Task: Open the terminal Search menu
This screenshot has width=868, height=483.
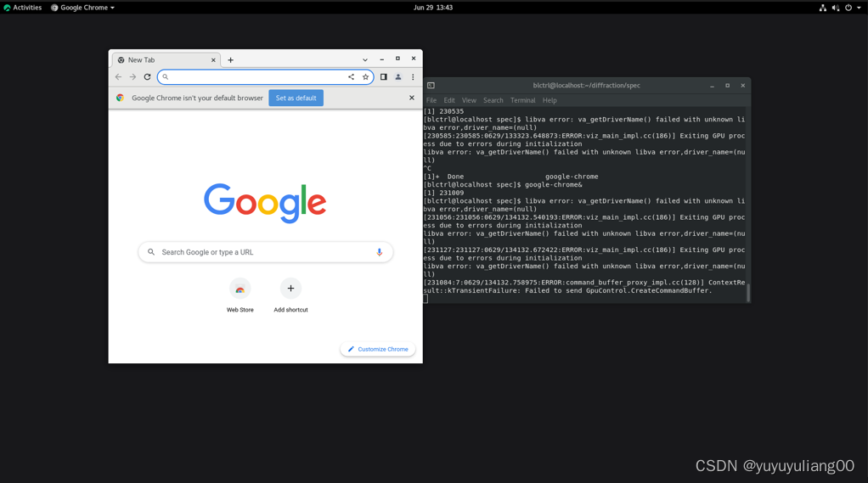Action: pos(493,100)
